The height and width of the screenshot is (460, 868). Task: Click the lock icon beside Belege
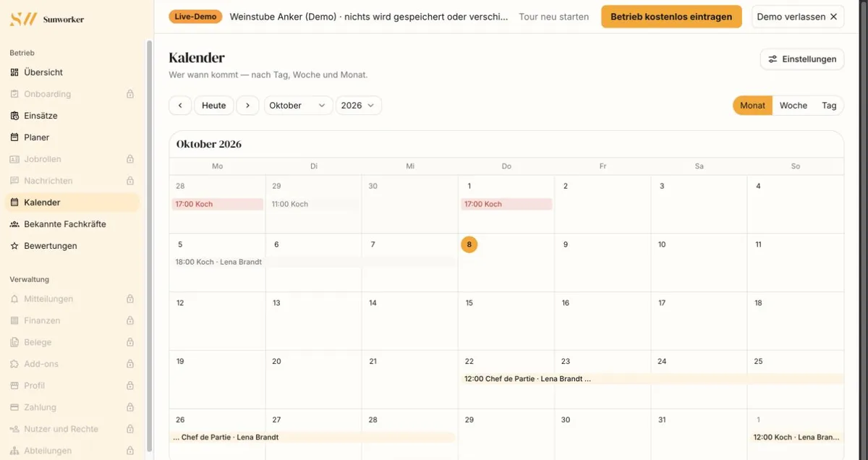130,342
